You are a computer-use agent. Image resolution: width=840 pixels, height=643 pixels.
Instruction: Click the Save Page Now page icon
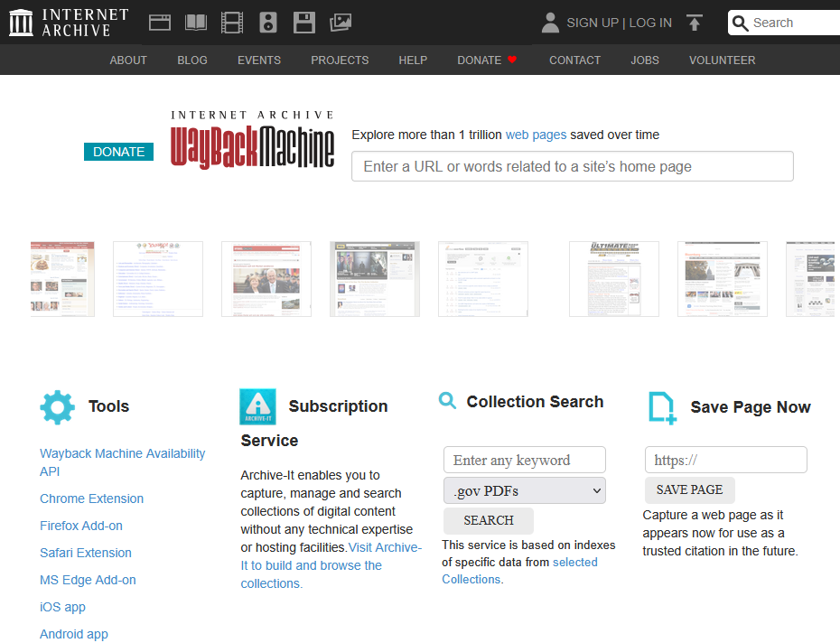pos(662,408)
